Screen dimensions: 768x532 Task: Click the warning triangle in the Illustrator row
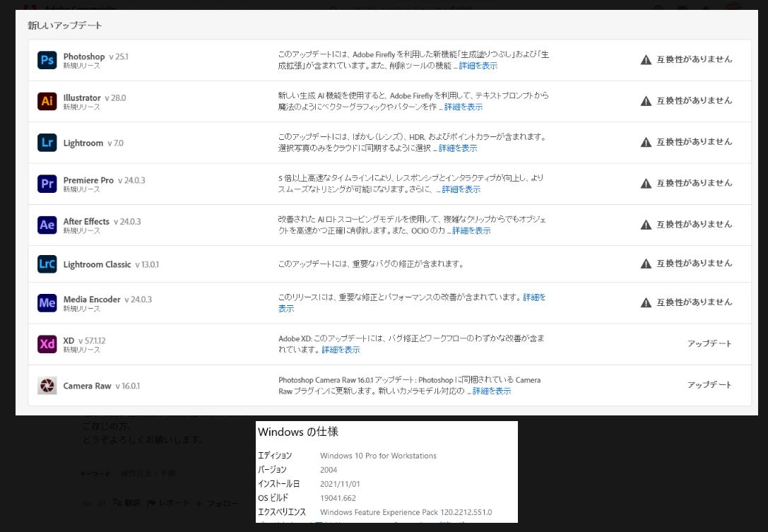click(646, 101)
